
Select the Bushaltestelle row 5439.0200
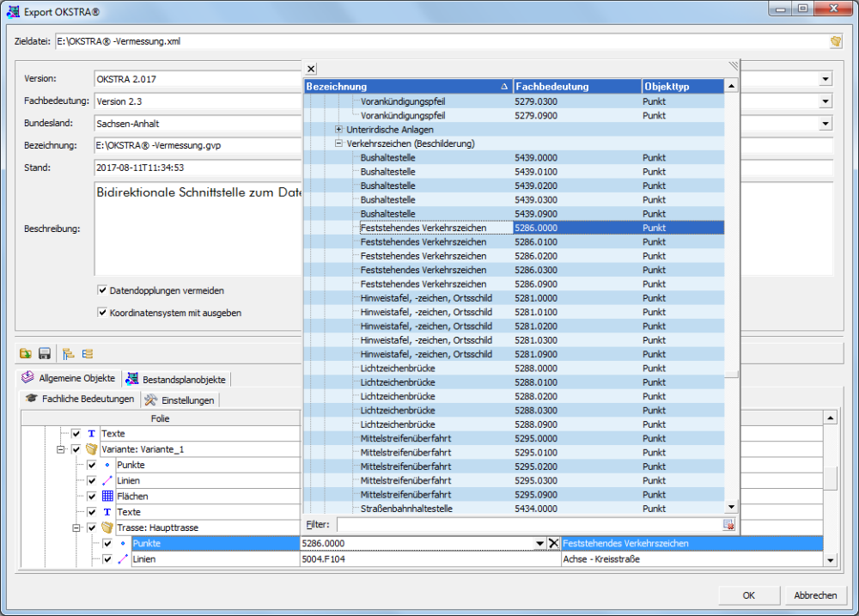pos(514,186)
